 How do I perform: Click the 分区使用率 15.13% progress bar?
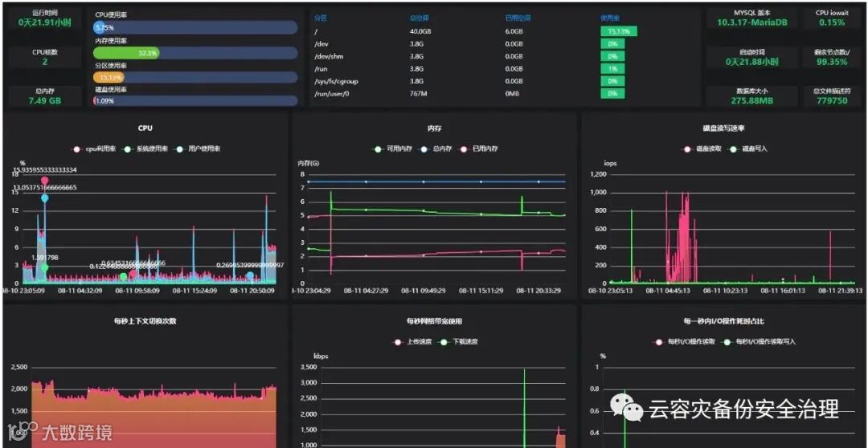(x=195, y=77)
